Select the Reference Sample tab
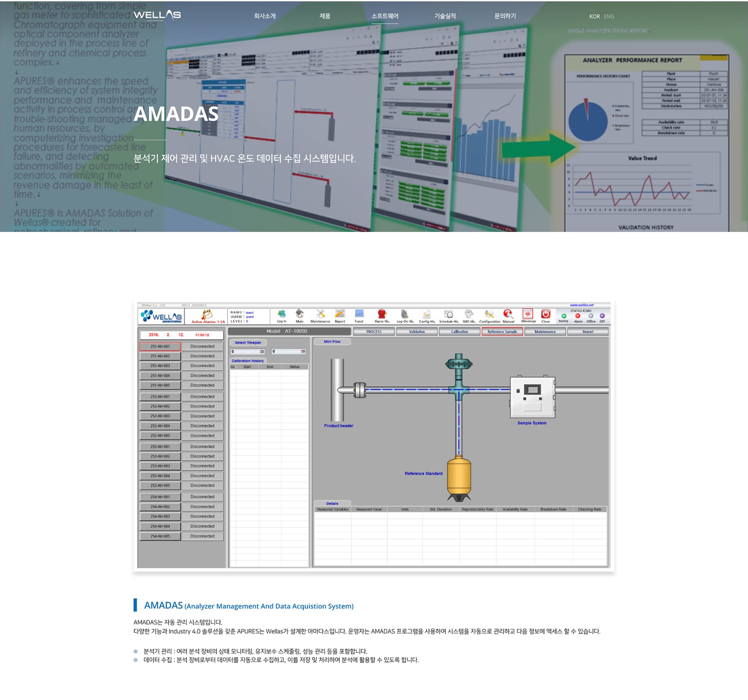Screen dimensions: 748x700 point(502,332)
